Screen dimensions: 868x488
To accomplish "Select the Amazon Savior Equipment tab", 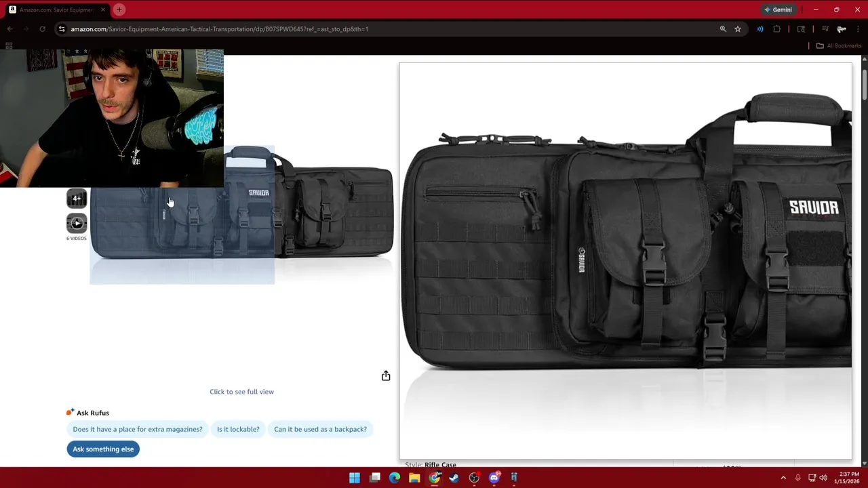I will click(x=56, y=9).
